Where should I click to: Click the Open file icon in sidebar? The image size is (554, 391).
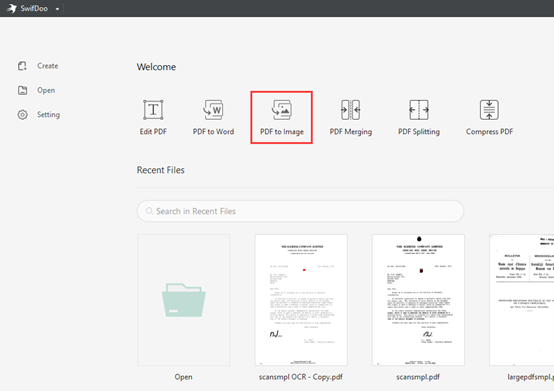(x=23, y=90)
